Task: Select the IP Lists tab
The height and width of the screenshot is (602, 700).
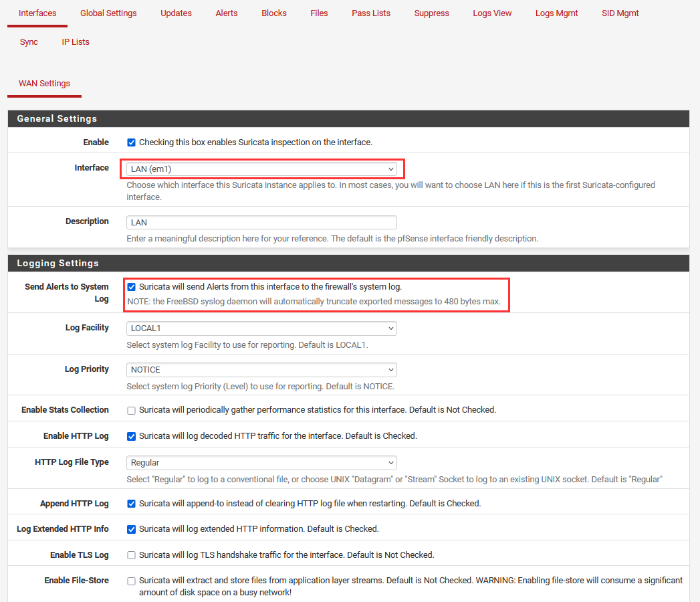Action: [76, 42]
